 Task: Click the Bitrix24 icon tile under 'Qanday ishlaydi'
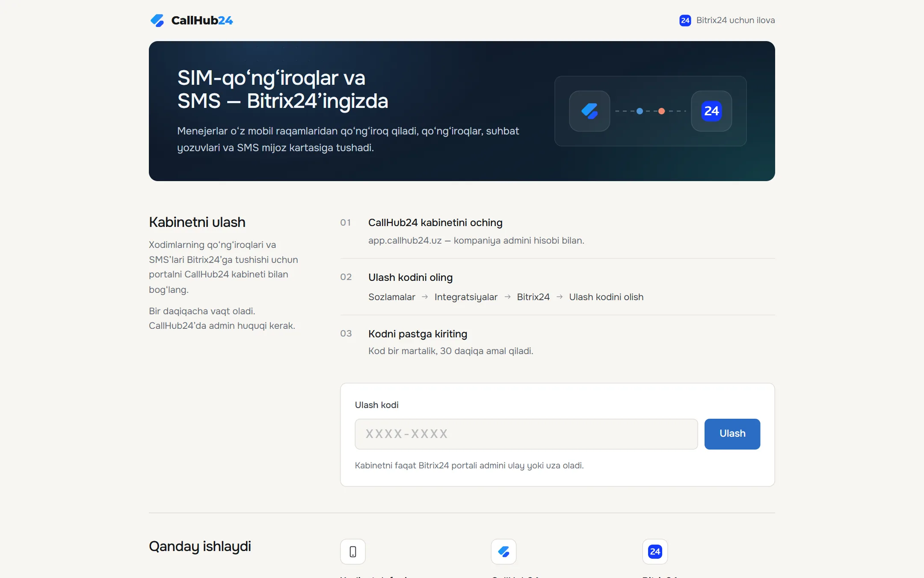(655, 551)
